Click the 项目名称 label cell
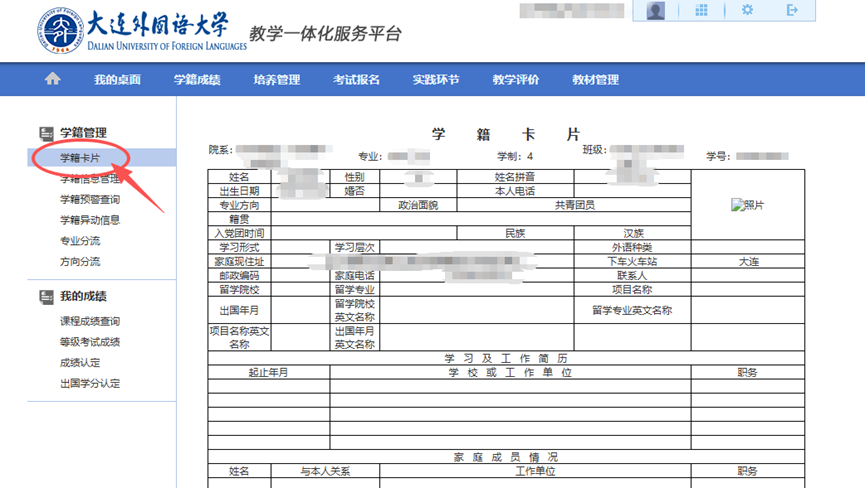The height and width of the screenshot is (488, 865). coord(633,289)
